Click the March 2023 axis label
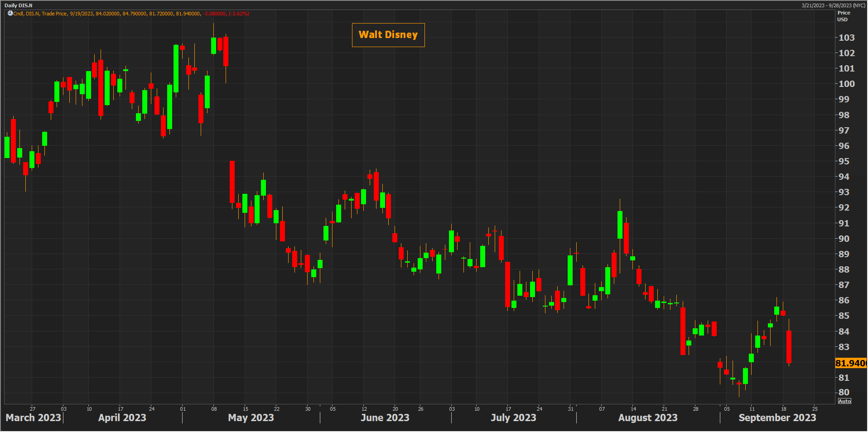868x432 pixels. (34, 418)
